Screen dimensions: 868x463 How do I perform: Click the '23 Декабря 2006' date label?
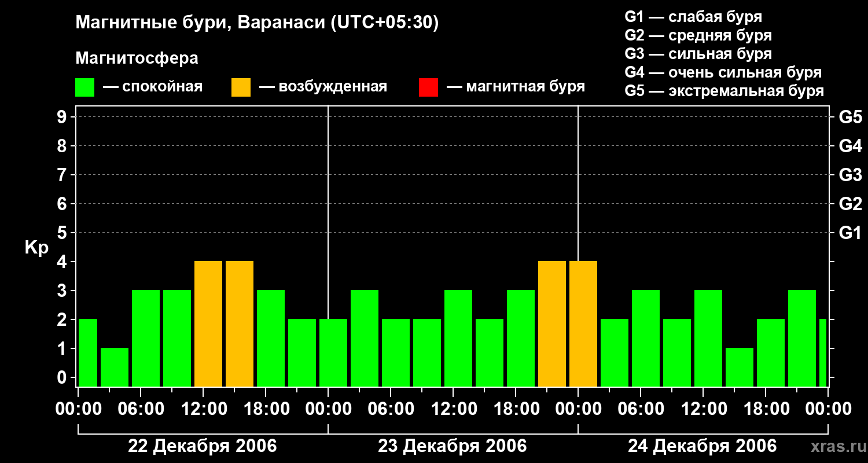pos(453,446)
